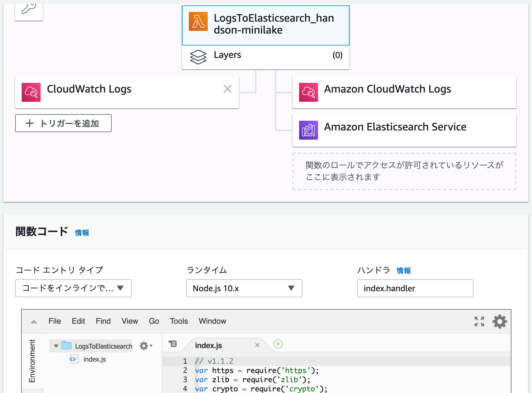Toggle the Environment side panel

pyautogui.click(x=32, y=361)
